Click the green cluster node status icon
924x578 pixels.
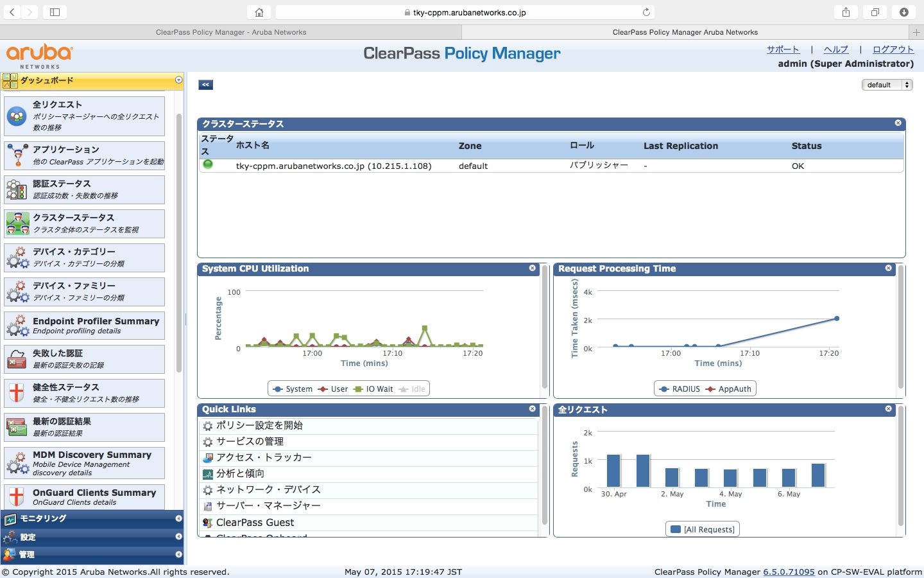click(x=208, y=164)
